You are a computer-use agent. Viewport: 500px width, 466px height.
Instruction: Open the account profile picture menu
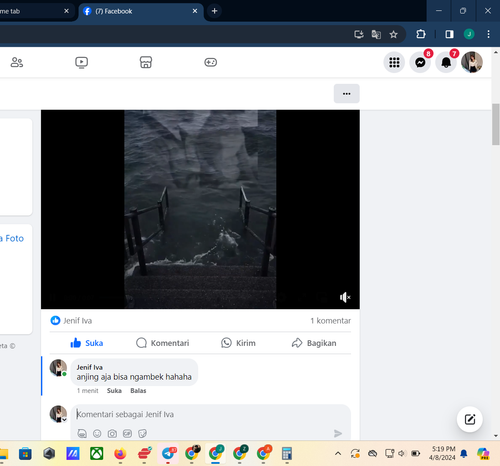(472, 62)
